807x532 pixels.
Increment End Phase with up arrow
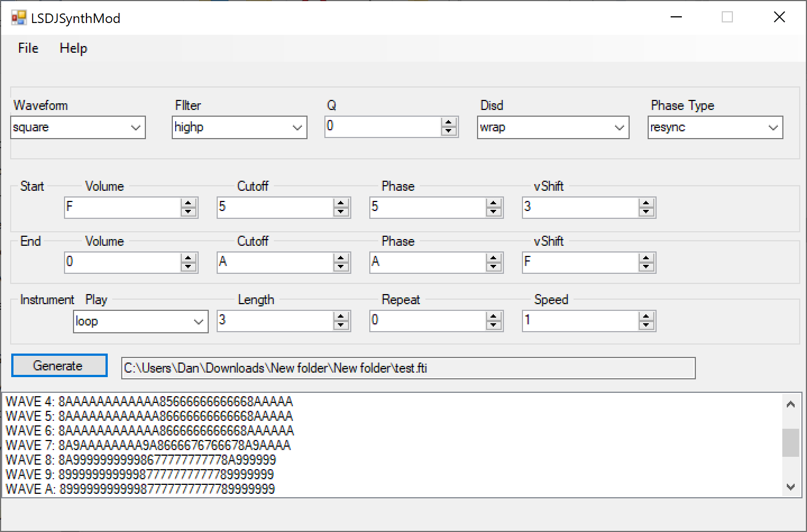click(494, 258)
